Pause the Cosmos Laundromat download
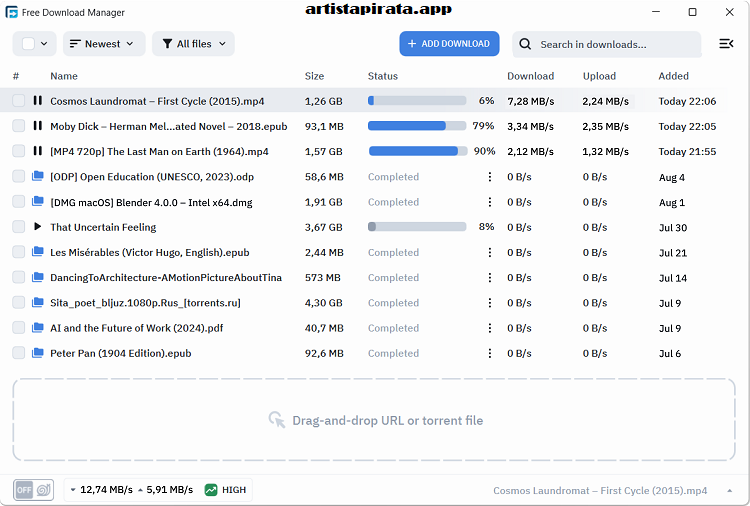This screenshot has height=506, width=750. pos(38,100)
